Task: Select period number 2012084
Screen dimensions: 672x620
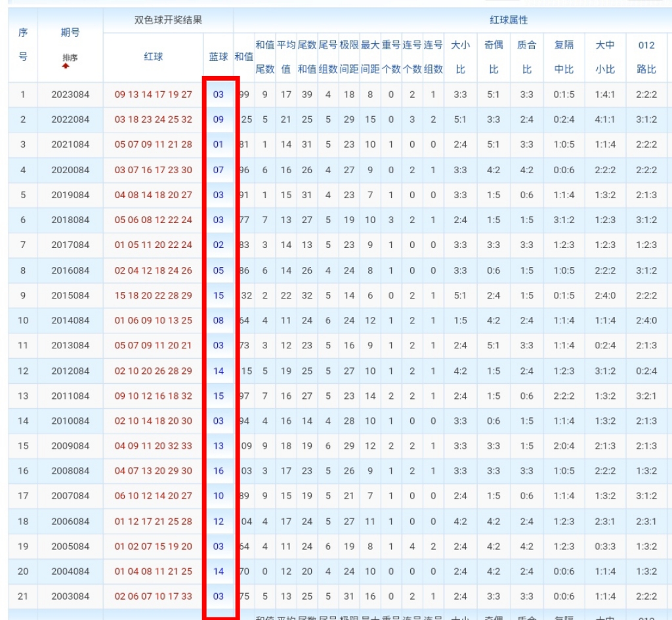Action: 70,371
